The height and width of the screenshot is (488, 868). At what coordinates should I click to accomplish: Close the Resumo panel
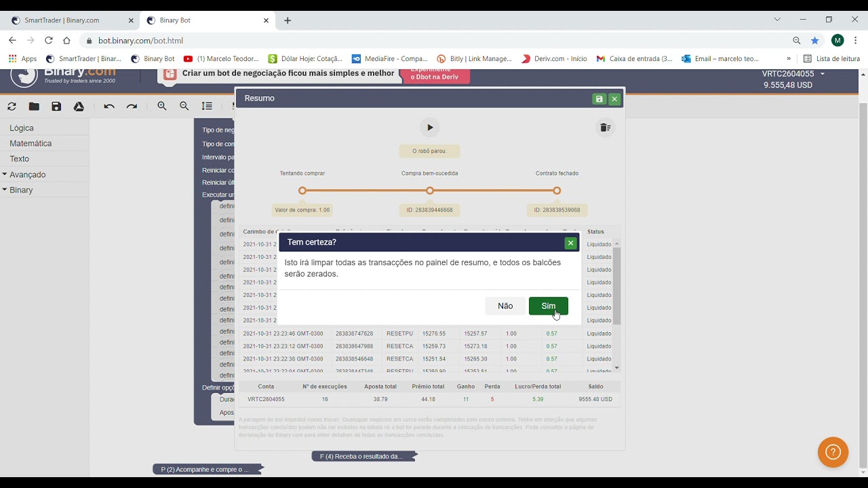[x=614, y=99]
